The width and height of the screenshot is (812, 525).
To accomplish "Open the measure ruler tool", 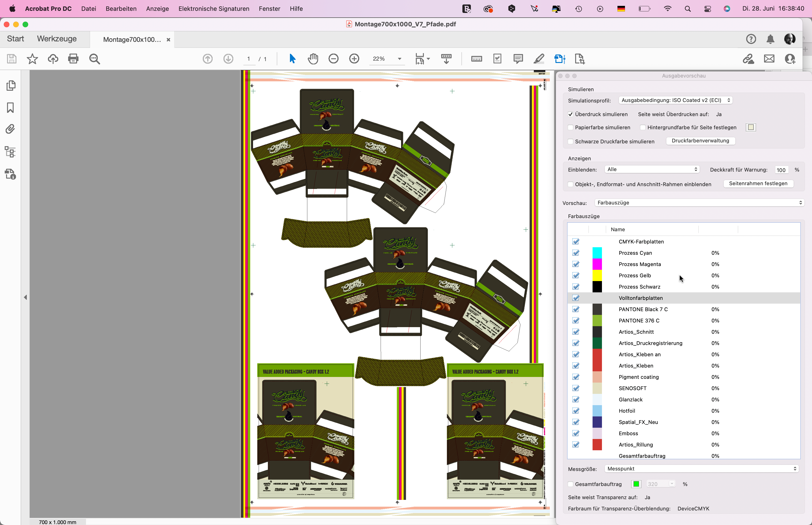I will [x=476, y=59].
